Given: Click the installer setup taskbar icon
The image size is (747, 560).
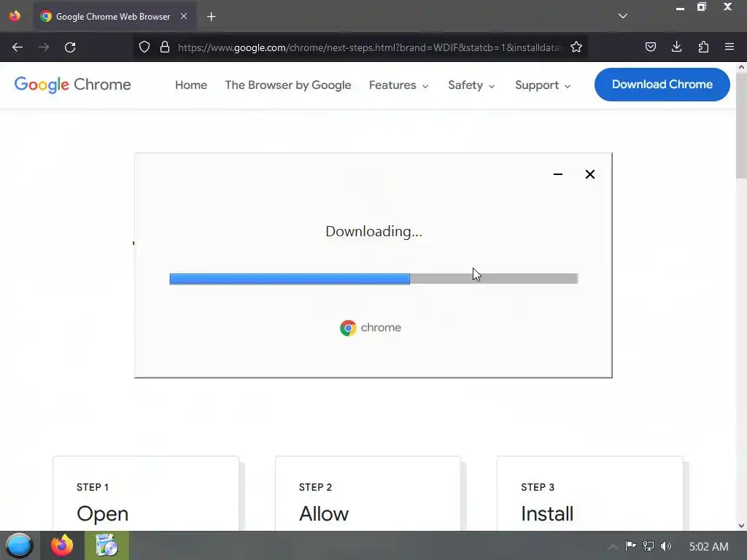Looking at the screenshot, I should (x=107, y=545).
